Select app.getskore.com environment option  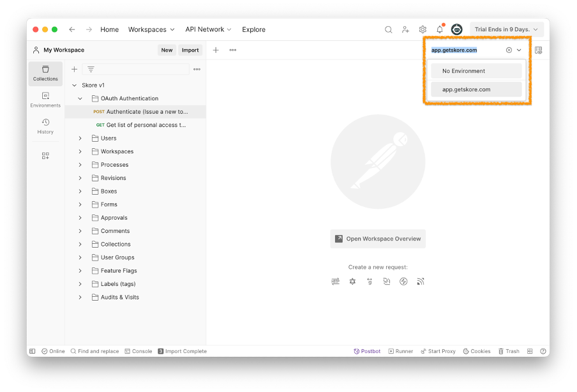point(476,89)
